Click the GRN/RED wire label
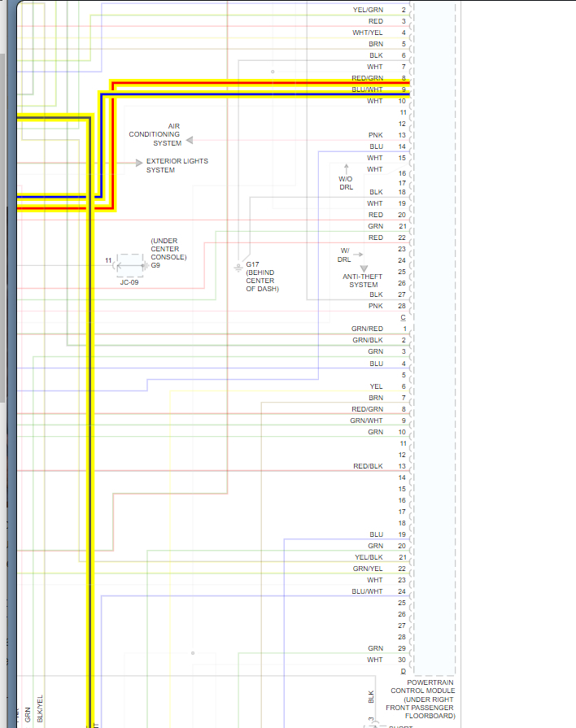Screen dimensions: 576x728 tap(367, 329)
